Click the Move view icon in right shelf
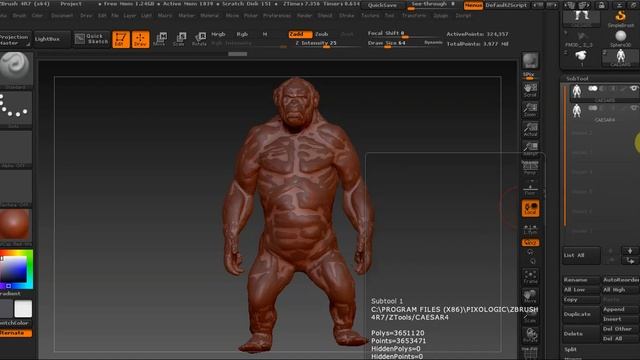The width and height of the screenshot is (640, 360). click(x=530, y=296)
